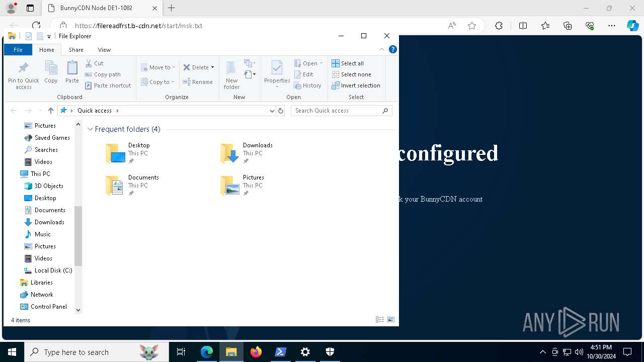Open the File tab
644x362 pixels.
tap(18, 50)
